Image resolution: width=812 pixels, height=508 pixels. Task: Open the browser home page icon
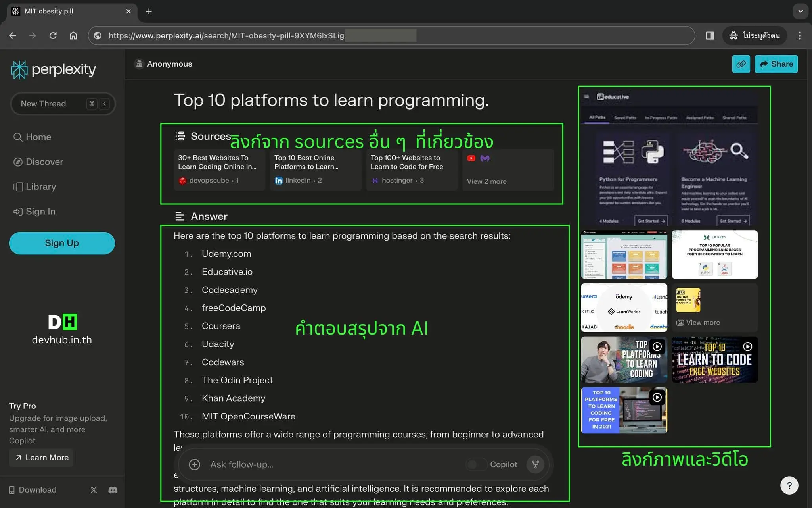click(x=73, y=36)
